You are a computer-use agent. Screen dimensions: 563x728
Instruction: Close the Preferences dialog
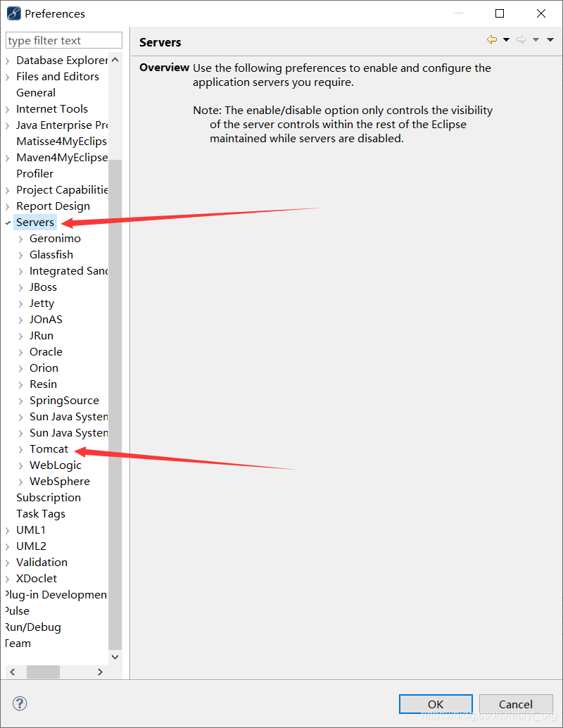(x=540, y=13)
